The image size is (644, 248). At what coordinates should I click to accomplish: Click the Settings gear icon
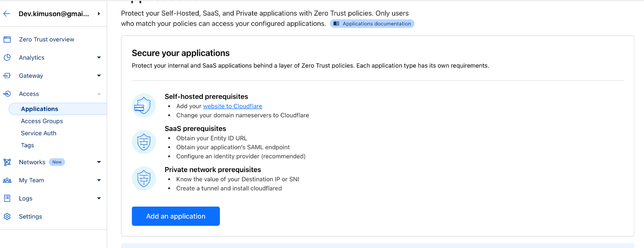click(7, 217)
